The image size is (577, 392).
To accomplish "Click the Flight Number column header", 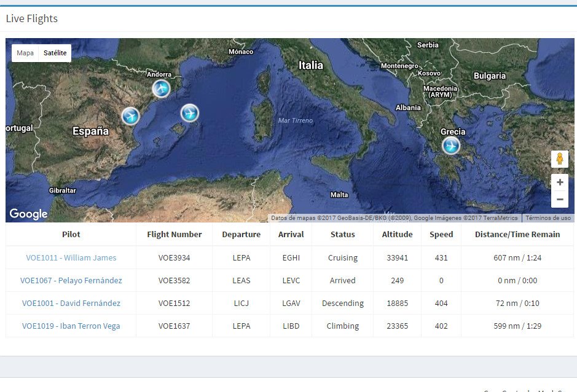I will pyautogui.click(x=175, y=235).
